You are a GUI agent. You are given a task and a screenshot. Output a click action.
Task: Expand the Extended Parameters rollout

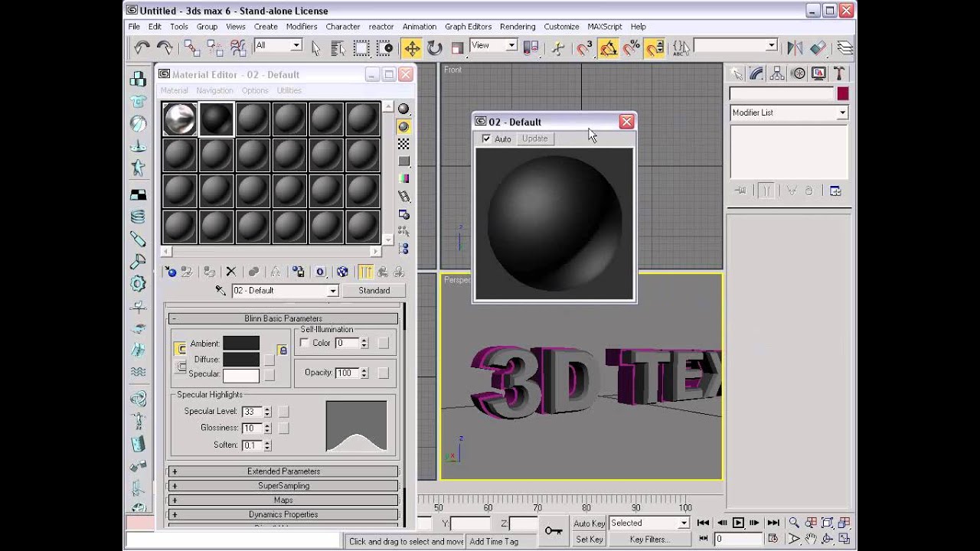[283, 471]
